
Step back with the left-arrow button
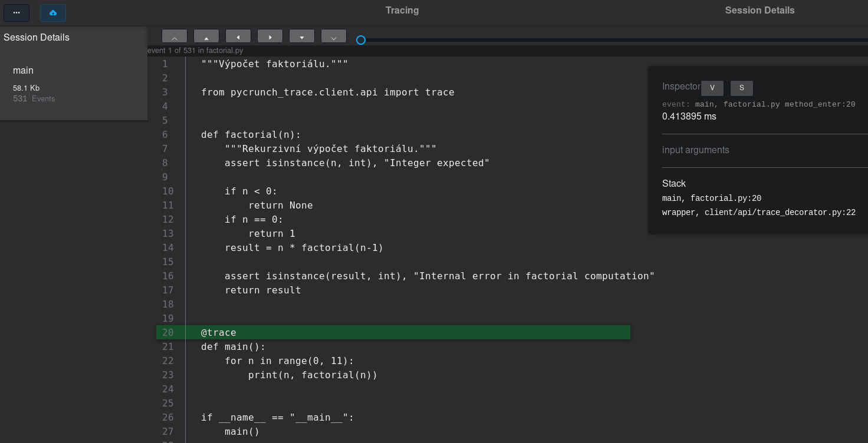coord(238,37)
